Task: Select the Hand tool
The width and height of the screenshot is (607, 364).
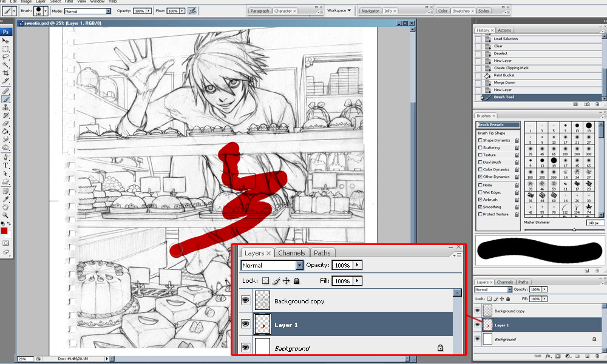Action: pyautogui.click(x=5, y=207)
